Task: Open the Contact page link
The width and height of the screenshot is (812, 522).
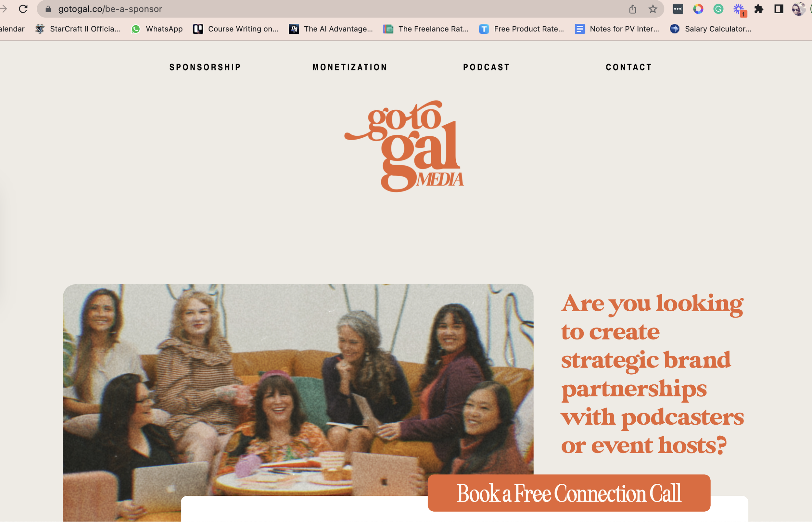Action: point(629,67)
